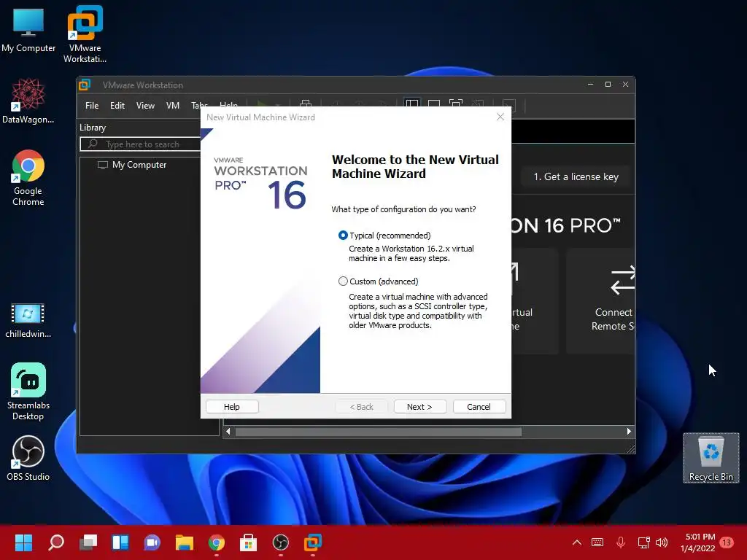Select the DataWagon desktop shortcut
This screenshot has height=560, width=747.
[x=28, y=101]
